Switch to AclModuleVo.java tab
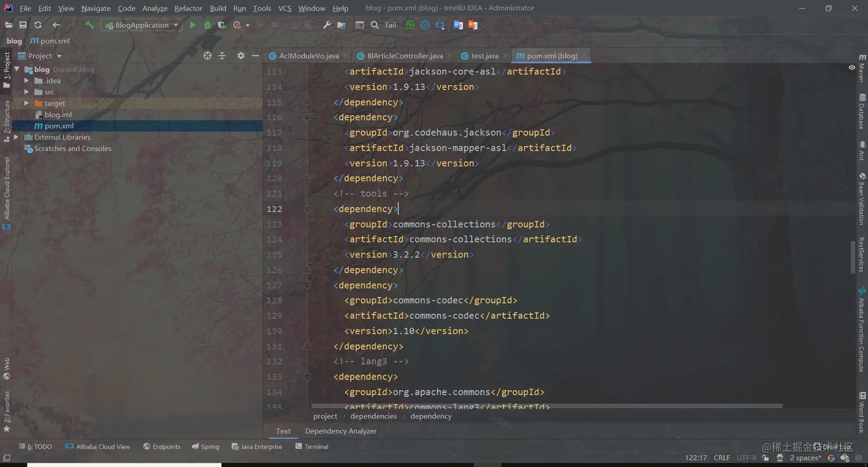This screenshot has width=868, height=467. (x=308, y=56)
